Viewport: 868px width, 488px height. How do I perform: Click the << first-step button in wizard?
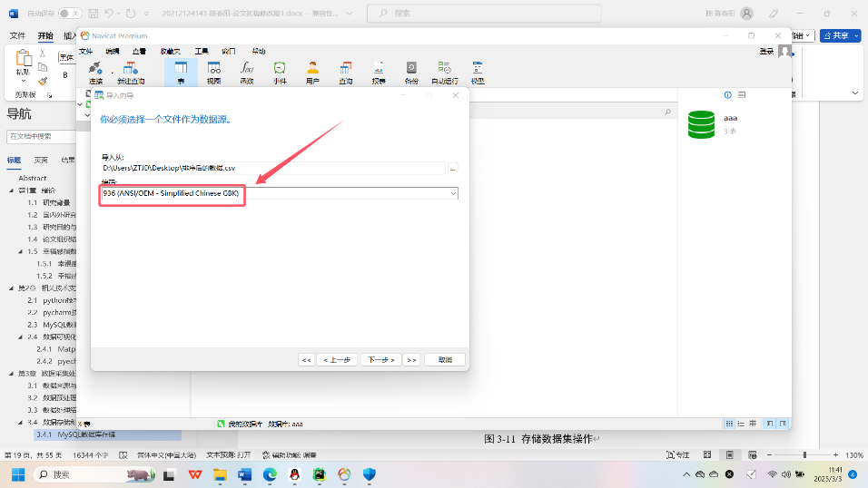click(x=306, y=359)
